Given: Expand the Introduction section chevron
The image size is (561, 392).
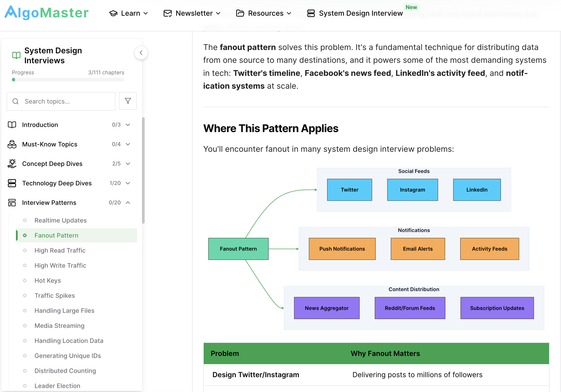Looking at the screenshot, I should pos(128,125).
